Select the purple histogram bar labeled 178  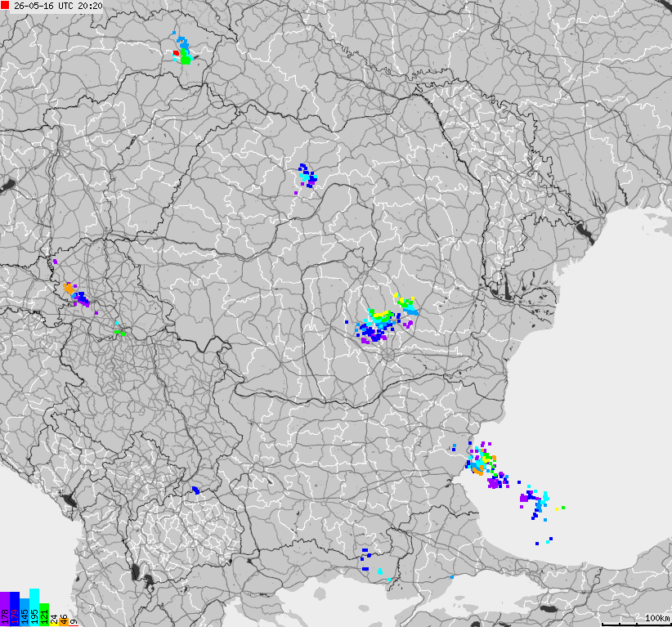coord(5,609)
